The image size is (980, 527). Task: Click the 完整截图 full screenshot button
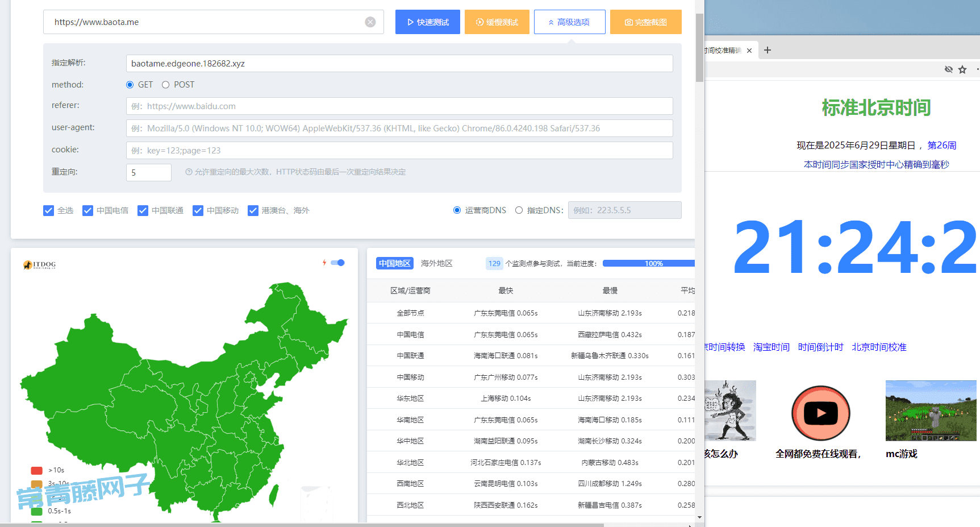(x=646, y=22)
